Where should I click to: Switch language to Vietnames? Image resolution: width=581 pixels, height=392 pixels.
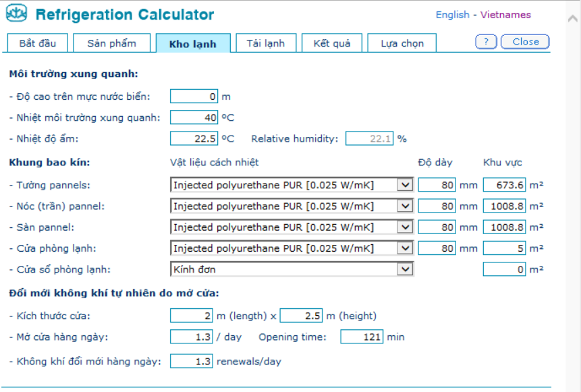(505, 15)
